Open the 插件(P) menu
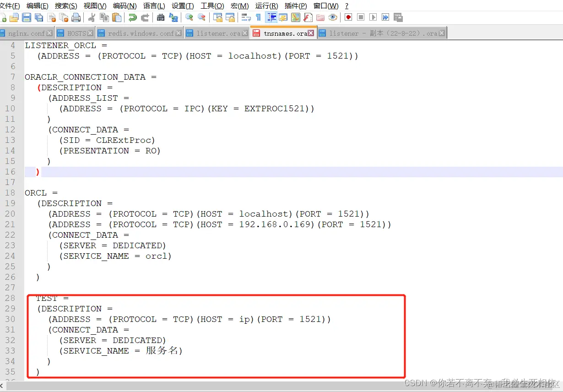Image resolution: width=563 pixels, height=392 pixels. pyautogui.click(x=296, y=5)
